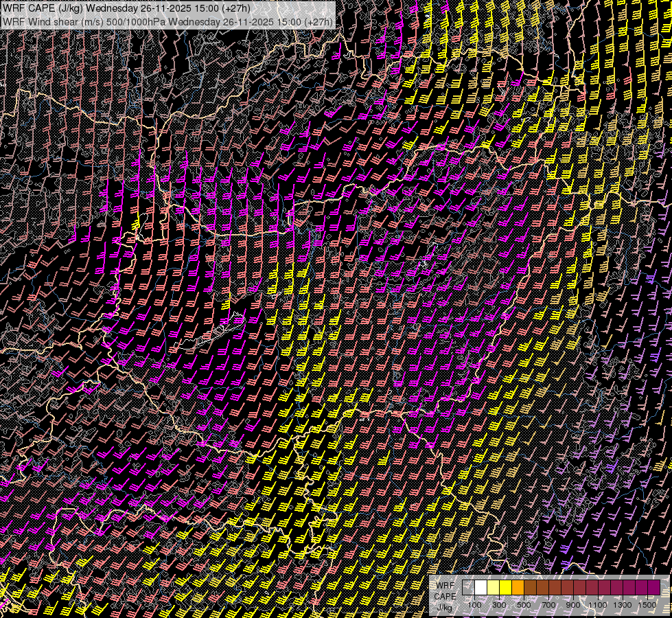Click the 1100 legend value label
Image resolution: width=672 pixels, height=618 pixels.
(598, 604)
